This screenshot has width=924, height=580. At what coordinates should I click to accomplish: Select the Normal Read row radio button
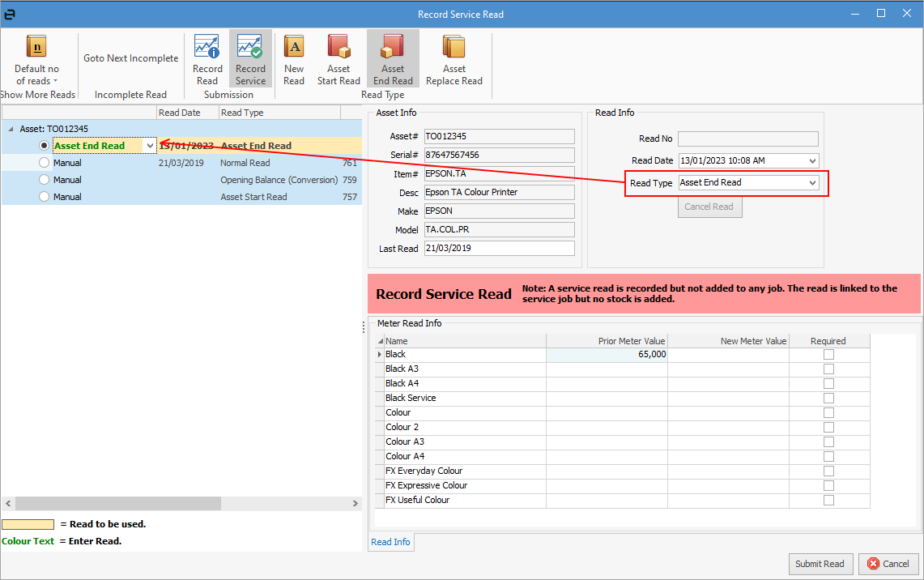tap(44, 163)
